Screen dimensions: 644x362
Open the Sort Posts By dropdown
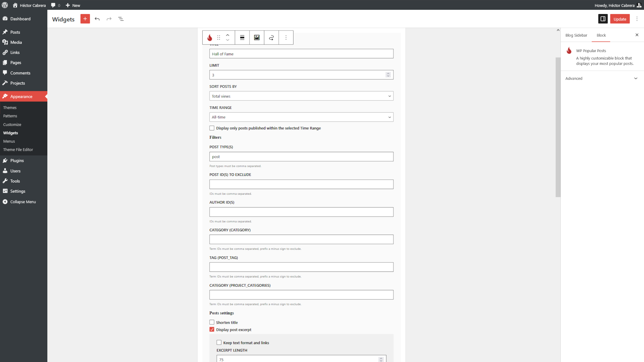301,96
